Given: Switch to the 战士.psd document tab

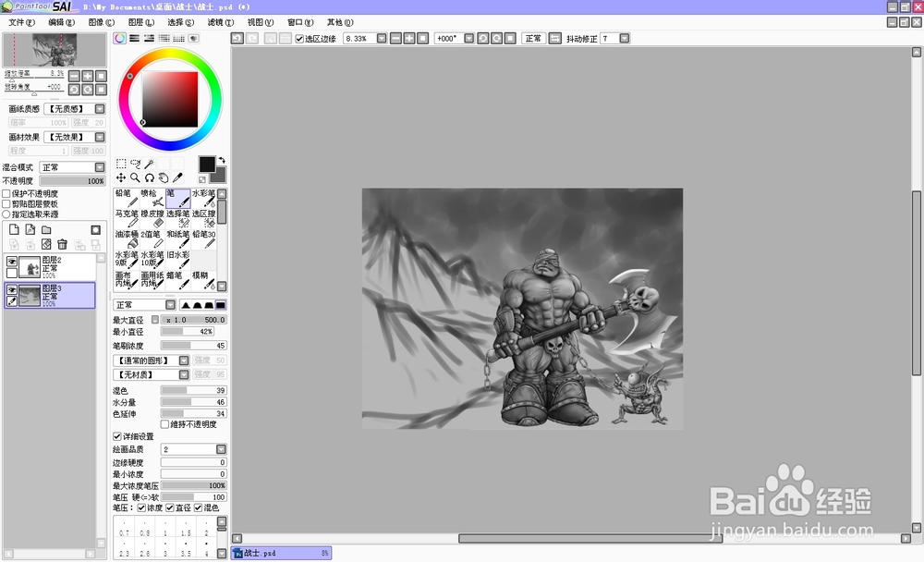Looking at the screenshot, I should click(x=281, y=553).
